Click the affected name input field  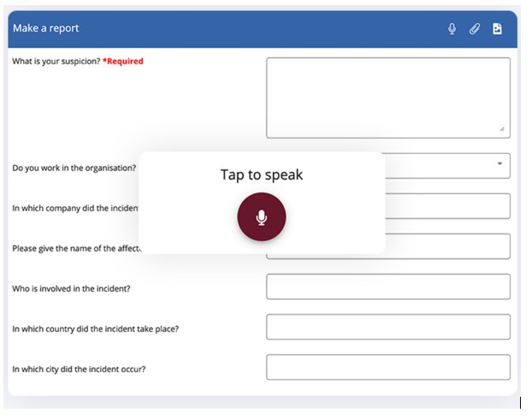click(446, 246)
